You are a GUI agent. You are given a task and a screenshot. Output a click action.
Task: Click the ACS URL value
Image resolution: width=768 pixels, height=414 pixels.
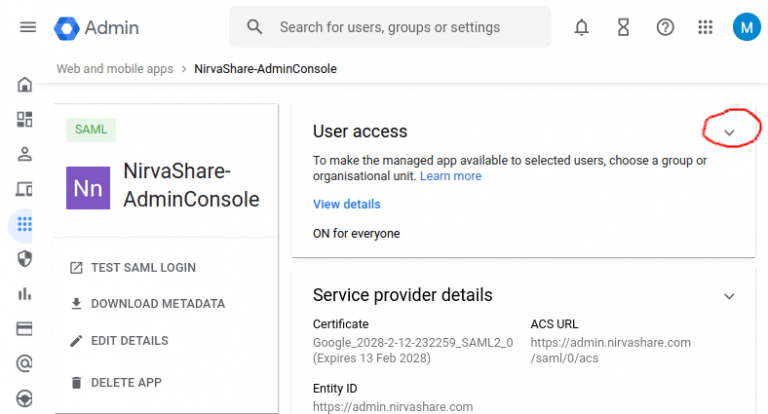pyautogui.click(x=611, y=350)
